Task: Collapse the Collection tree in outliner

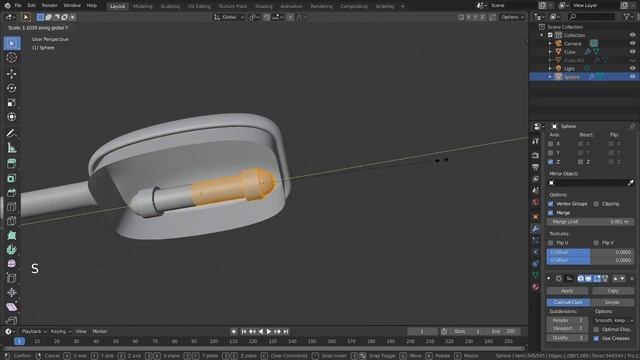Action: pos(542,35)
